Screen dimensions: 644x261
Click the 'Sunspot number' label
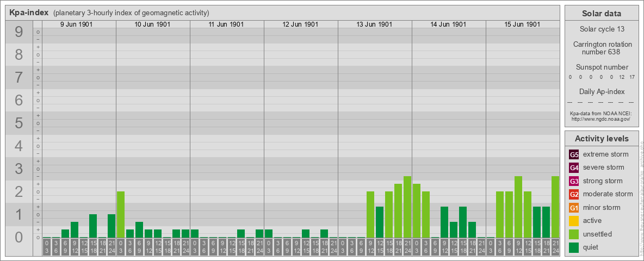[602, 67]
